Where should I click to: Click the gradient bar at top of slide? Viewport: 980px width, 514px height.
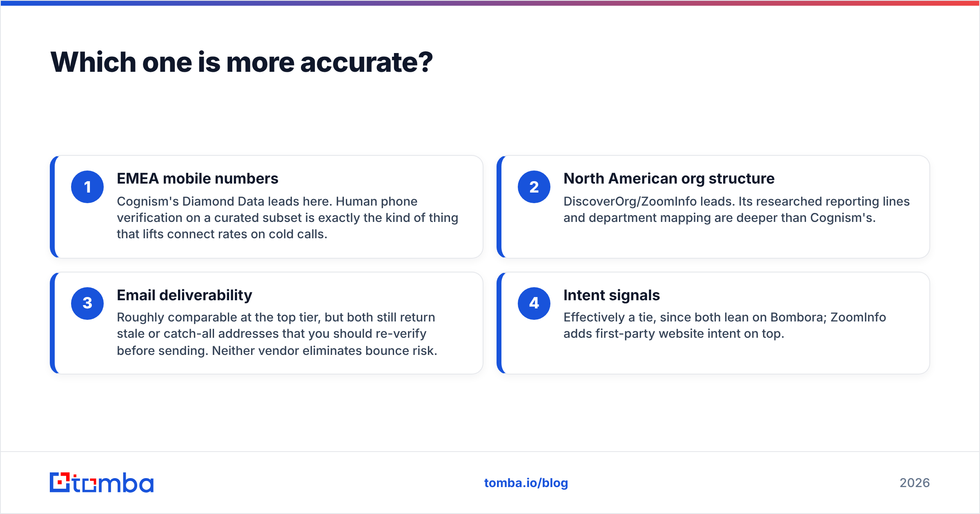[490, 3]
